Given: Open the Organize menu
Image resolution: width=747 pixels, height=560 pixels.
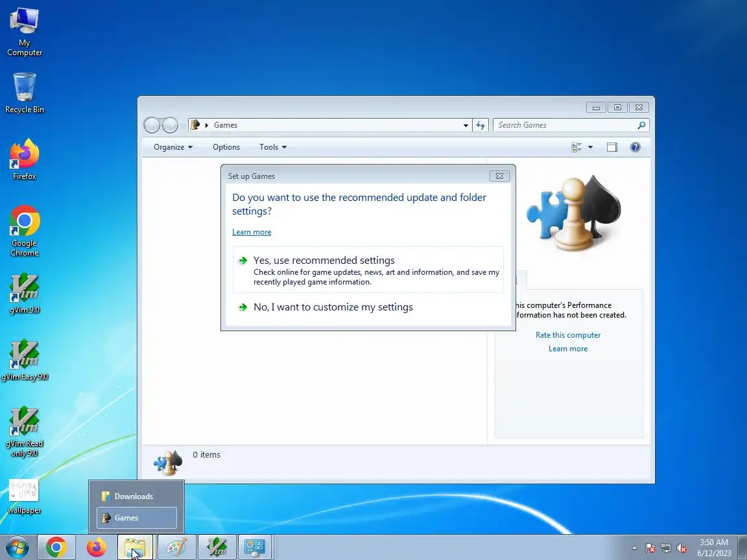Looking at the screenshot, I should click(x=173, y=147).
